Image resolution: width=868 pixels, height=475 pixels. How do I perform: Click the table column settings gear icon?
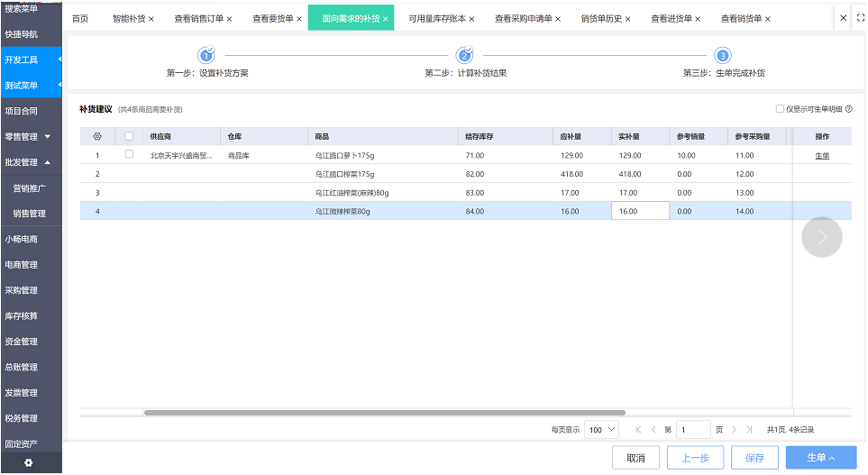(97, 137)
